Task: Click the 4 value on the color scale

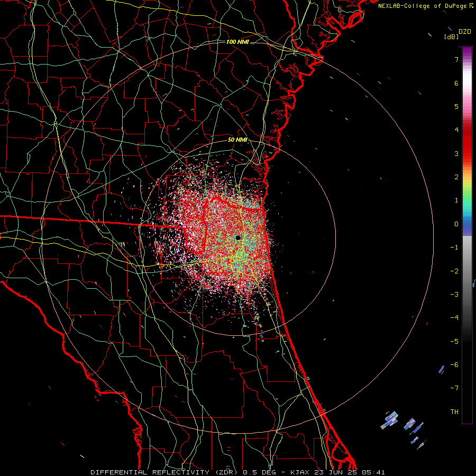Action: coord(456,130)
